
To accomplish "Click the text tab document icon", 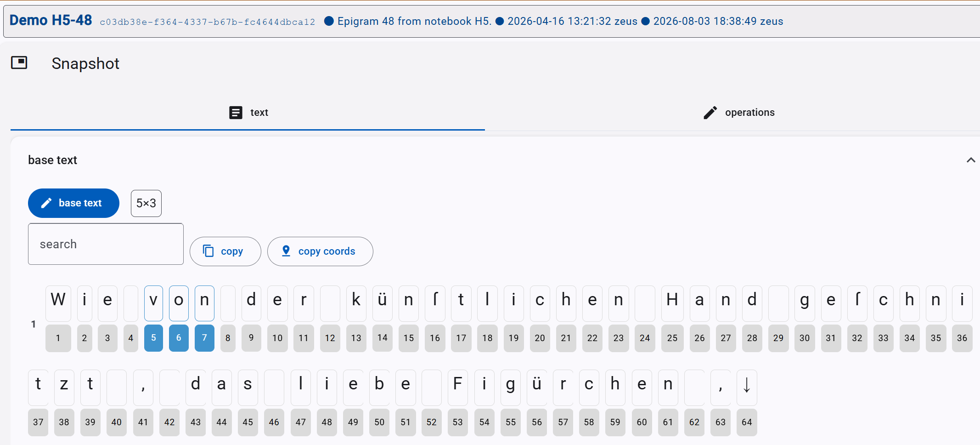I will 236,113.
